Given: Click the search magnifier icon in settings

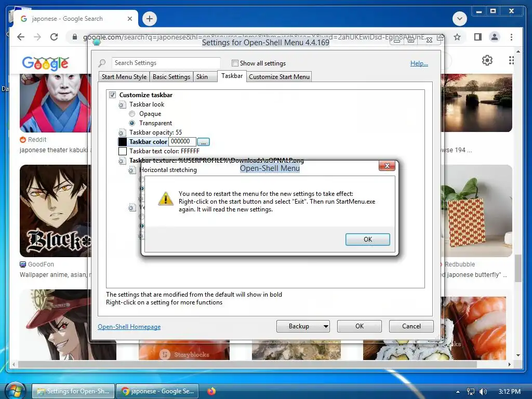Looking at the screenshot, I should 102,63.
